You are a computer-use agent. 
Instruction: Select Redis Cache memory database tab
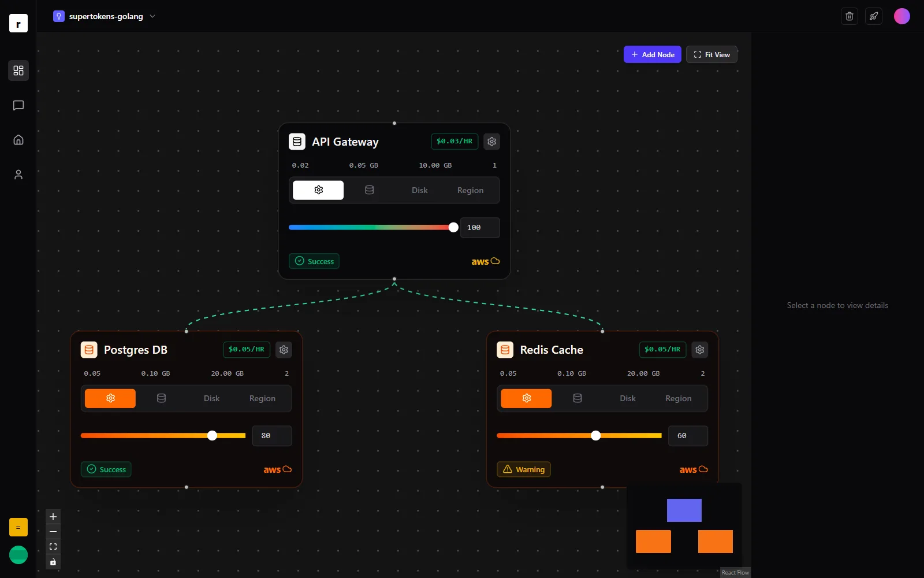pos(577,398)
